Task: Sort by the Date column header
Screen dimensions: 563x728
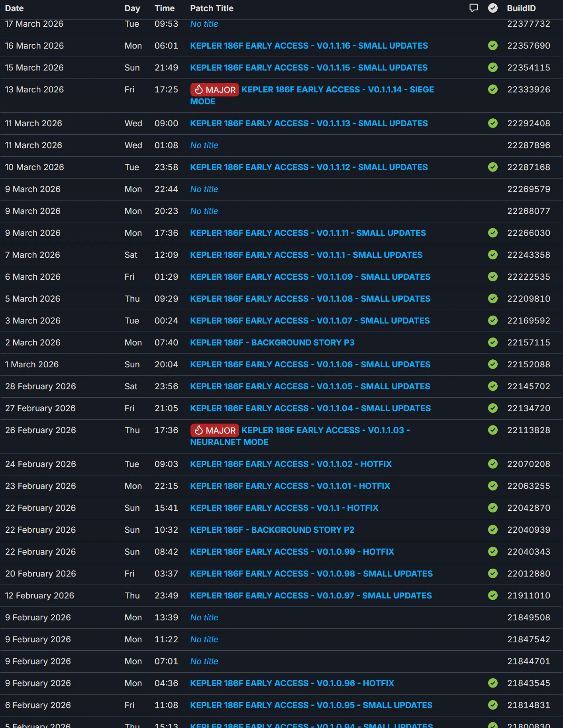Action: [14, 8]
